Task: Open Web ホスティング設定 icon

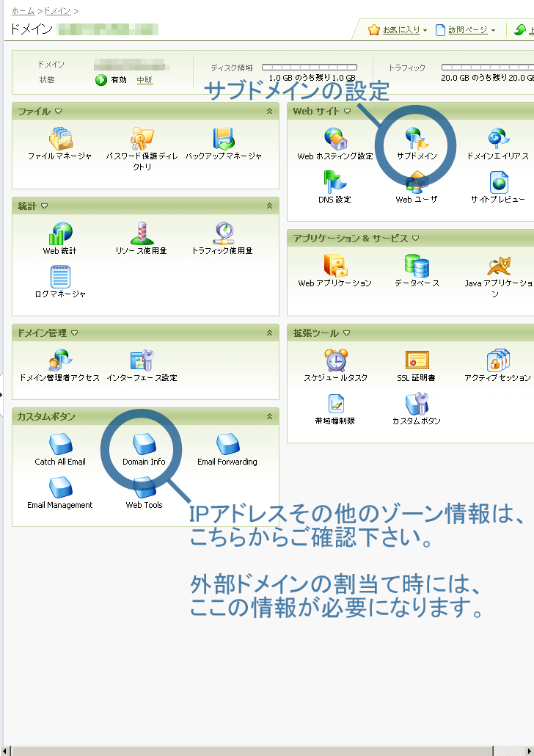Action: (335, 139)
